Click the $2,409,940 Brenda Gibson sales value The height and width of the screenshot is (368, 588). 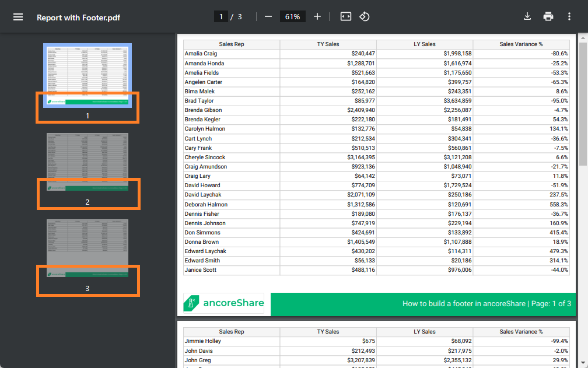click(x=361, y=110)
